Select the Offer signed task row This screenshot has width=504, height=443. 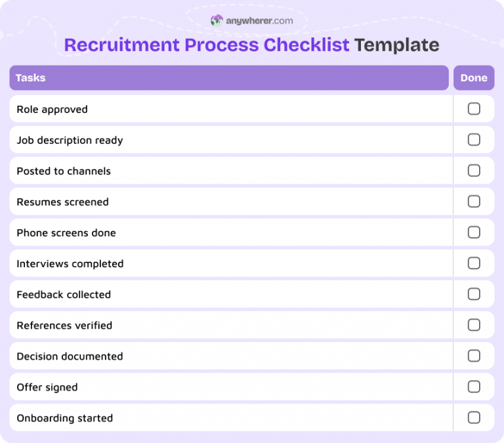[x=252, y=387]
